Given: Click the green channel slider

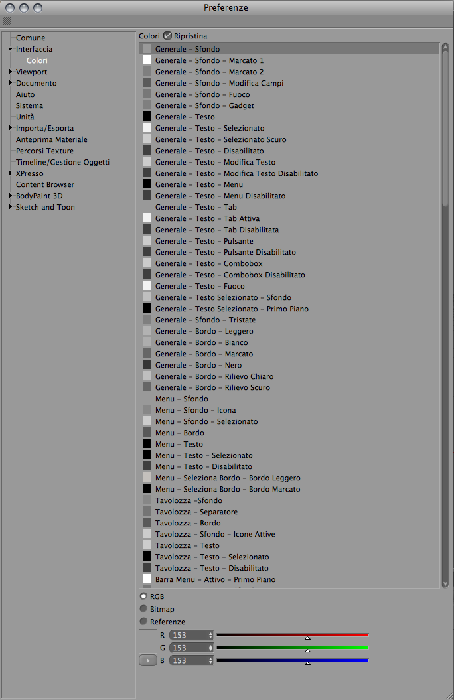Looking at the screenshot, I should pyautogui.click(x=292, y=648).
